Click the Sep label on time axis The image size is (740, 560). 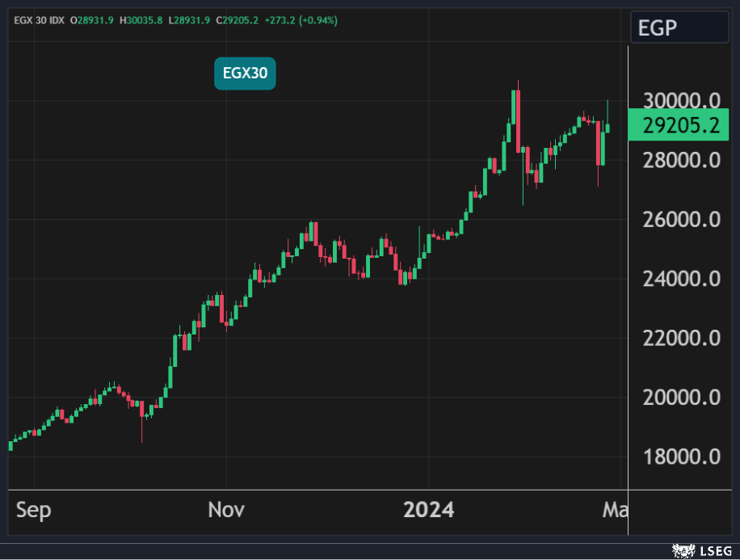point(34,510)
